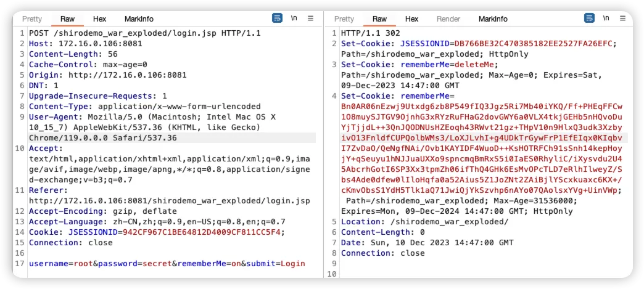Open MarkInfo tab in the request pane
This screenshot has width=644, height=289.
pos(139,19)
